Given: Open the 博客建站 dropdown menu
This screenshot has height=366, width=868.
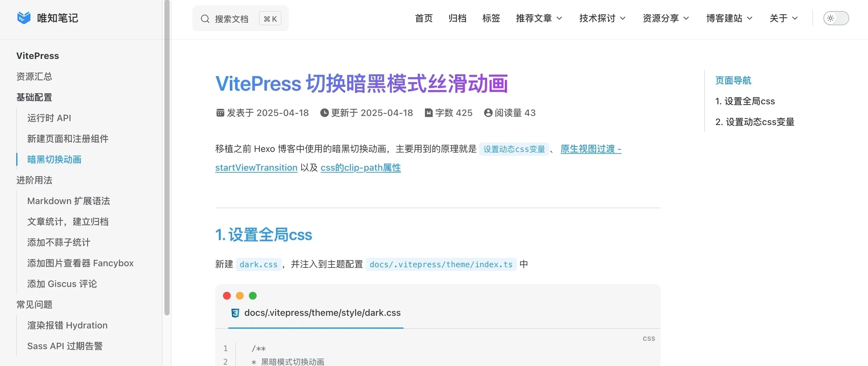Looking at the screenshot, I should 729,18.
